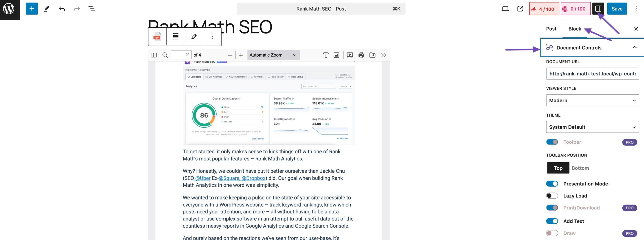
Task: Toggle Add Text switch
Action: (552, 221)
